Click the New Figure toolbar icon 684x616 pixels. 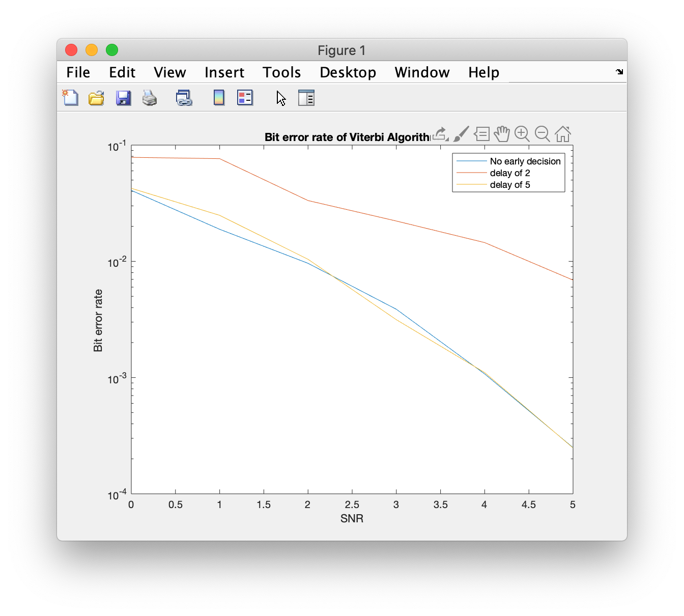(x=70, y=97)
